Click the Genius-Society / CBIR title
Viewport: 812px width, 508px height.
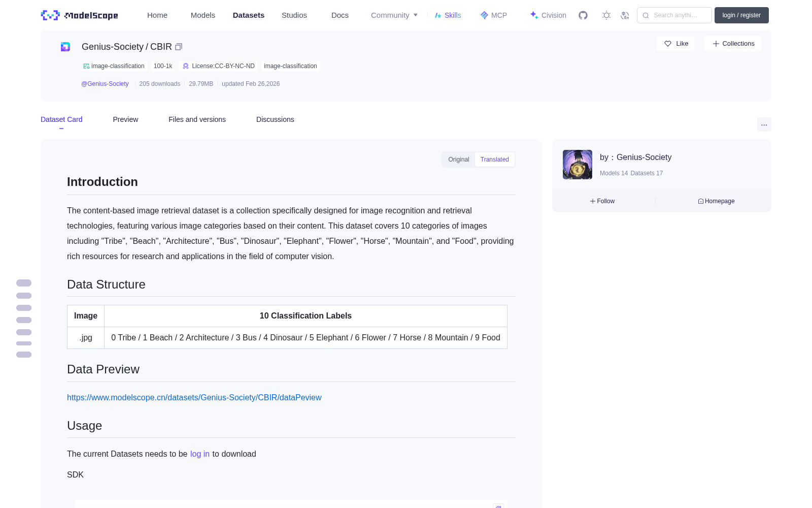click(x=127, y=47)
